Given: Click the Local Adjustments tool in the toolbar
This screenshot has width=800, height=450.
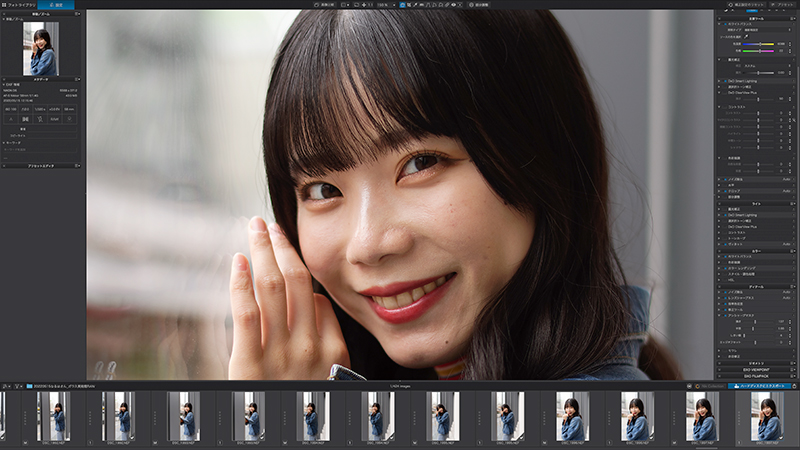Looking at the screenshot, I should coord(481,5).
